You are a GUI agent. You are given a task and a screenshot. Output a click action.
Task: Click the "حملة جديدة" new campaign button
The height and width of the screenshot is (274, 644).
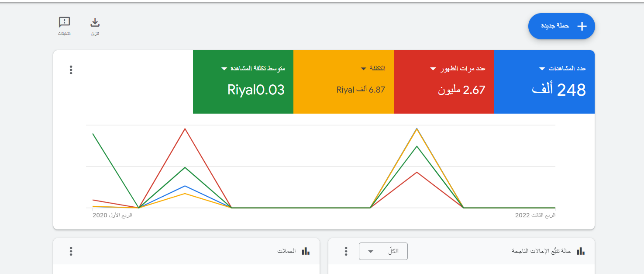[561, 26]
